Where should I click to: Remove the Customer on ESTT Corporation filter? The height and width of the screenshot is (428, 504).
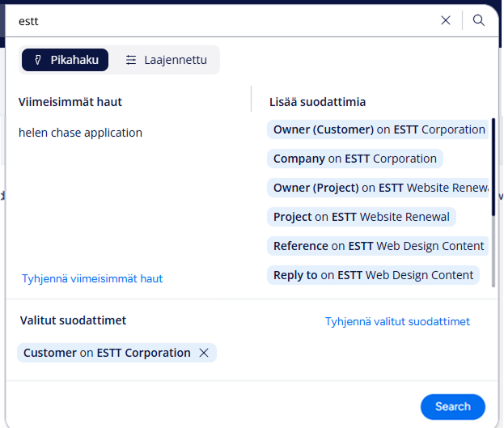[204, 353]
